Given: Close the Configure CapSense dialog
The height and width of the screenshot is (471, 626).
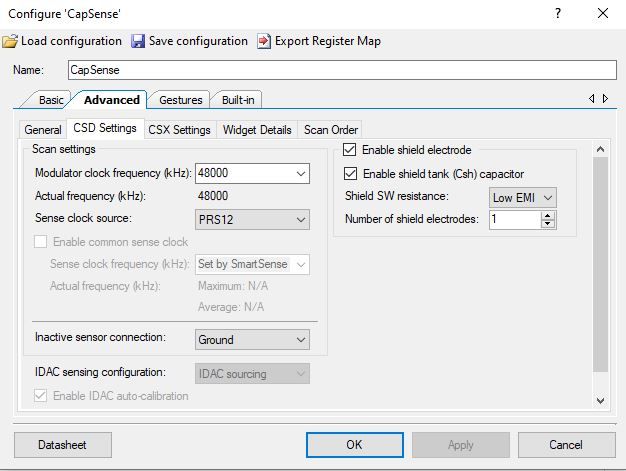Looking at the screenshot, I should tap(603, 13).
